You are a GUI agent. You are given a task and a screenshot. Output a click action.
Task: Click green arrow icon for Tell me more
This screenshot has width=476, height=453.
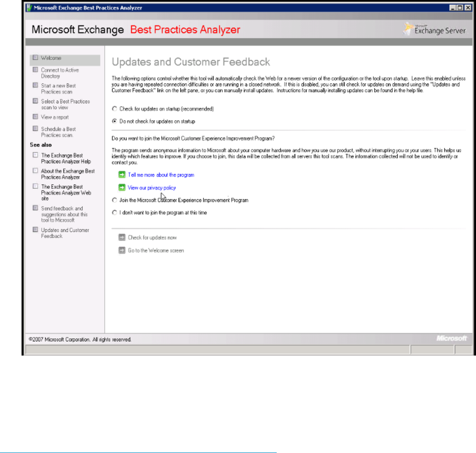122,174
